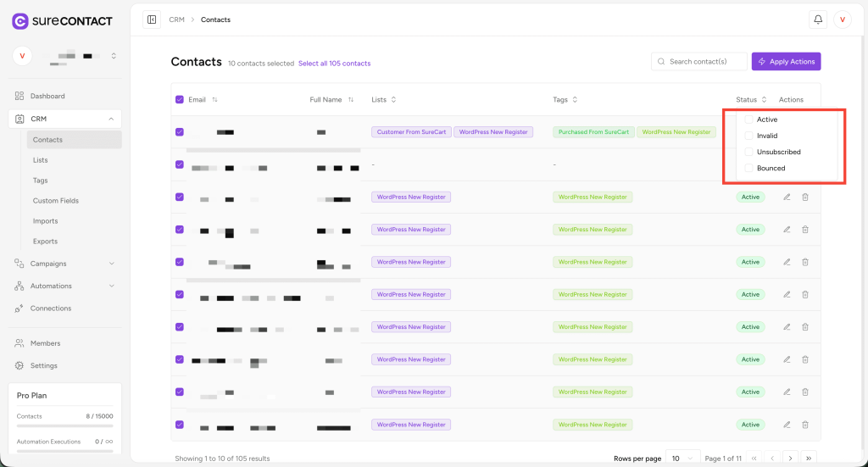868x467 pixels.
Task: Go to the next page arrow
Action: 790,459
